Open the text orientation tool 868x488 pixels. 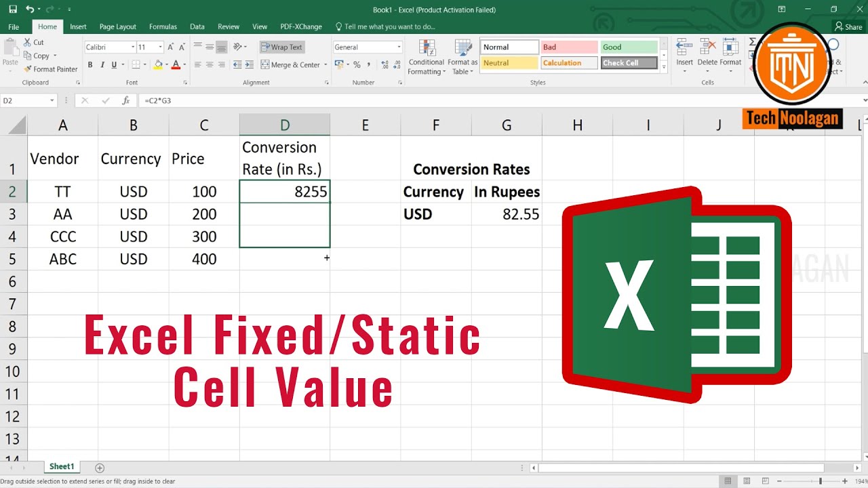pyautogui.click(x=238, y=47)
